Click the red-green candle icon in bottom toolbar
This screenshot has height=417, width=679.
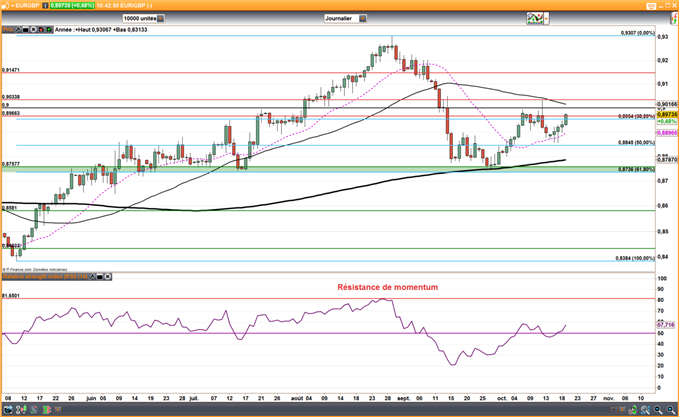(x=47, y=409)
